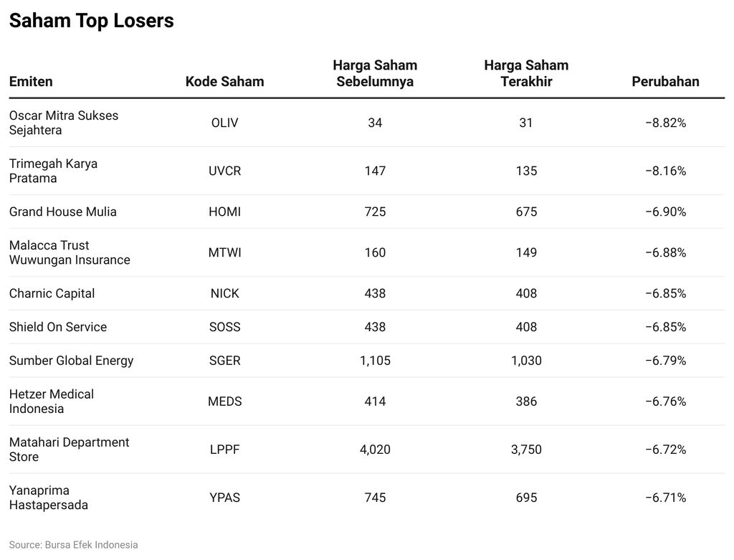Sort by the Perubahan column header
Screen dimensions: 734x560
pyautogui.click(x=665, y=82)
